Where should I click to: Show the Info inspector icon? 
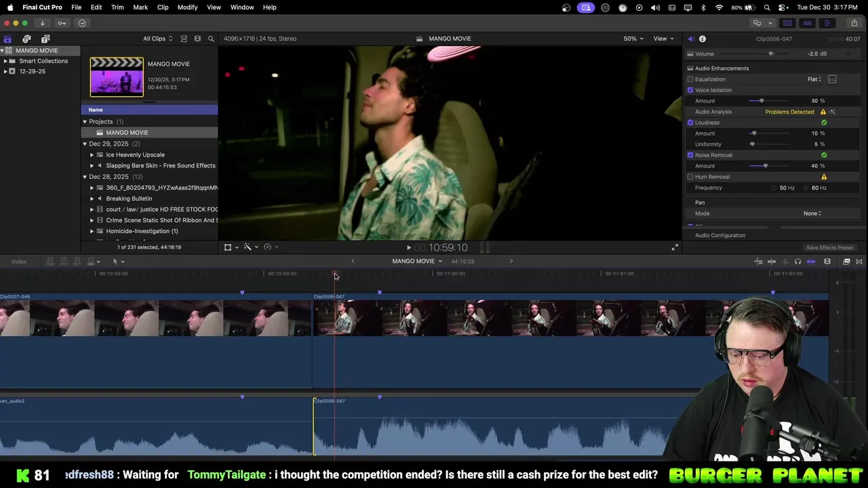click(703, 39)
